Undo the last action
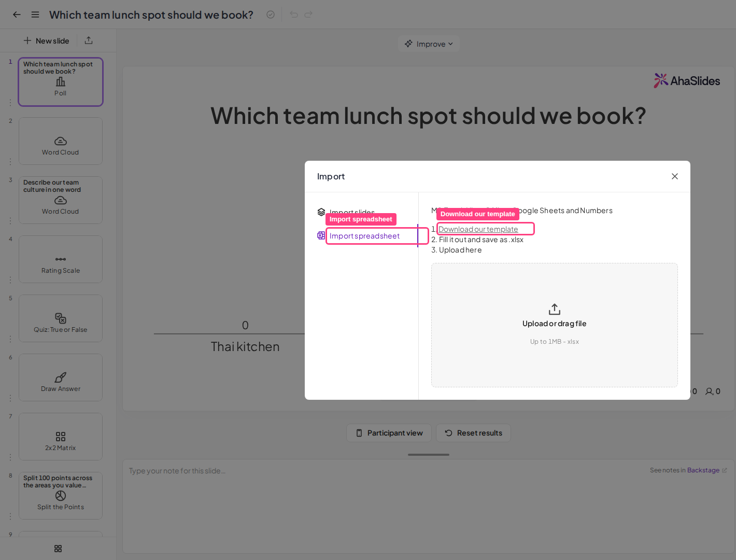The height and width of the screenshot is (560, 736). [x=294, y=15]
